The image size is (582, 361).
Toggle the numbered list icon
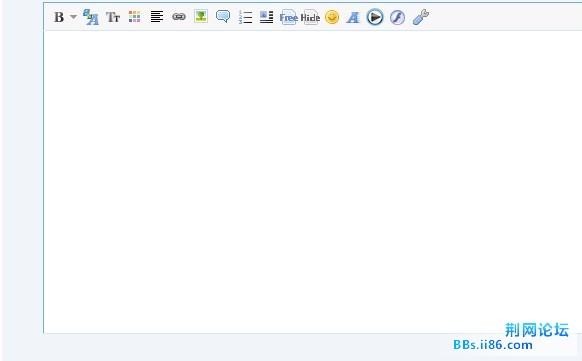coord(245,17)
